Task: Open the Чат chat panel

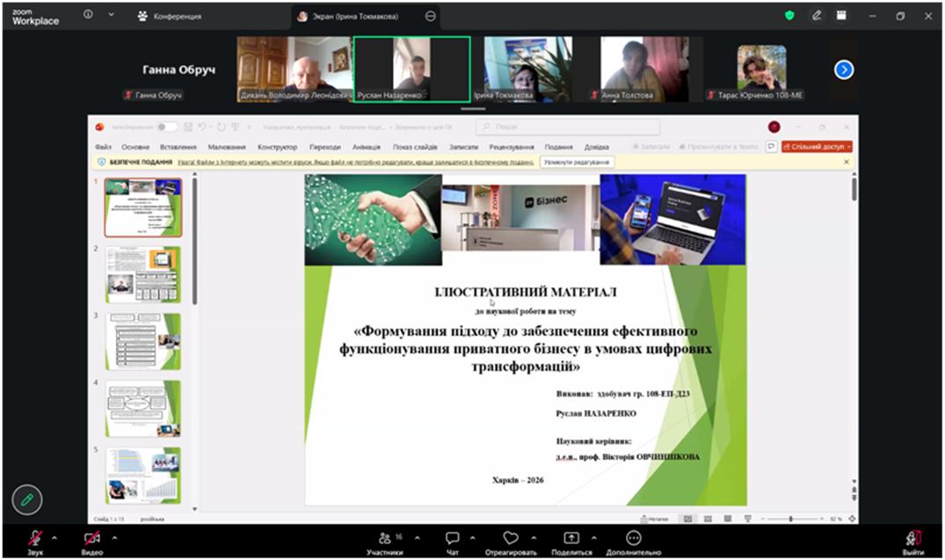Action: pyautogui.click(x=452, y=538)
